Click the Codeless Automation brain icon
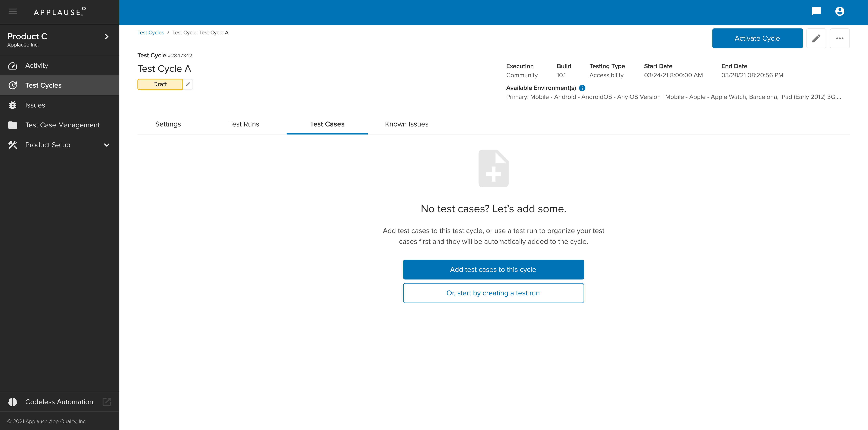The height and width of the screenshot is (430, 868). click(x=13, y=402)
